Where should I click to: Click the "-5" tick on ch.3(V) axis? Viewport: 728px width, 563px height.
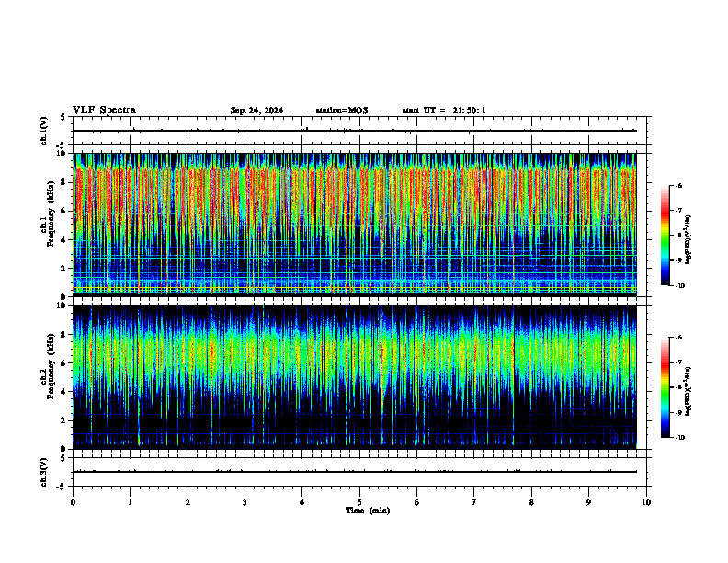61,487
